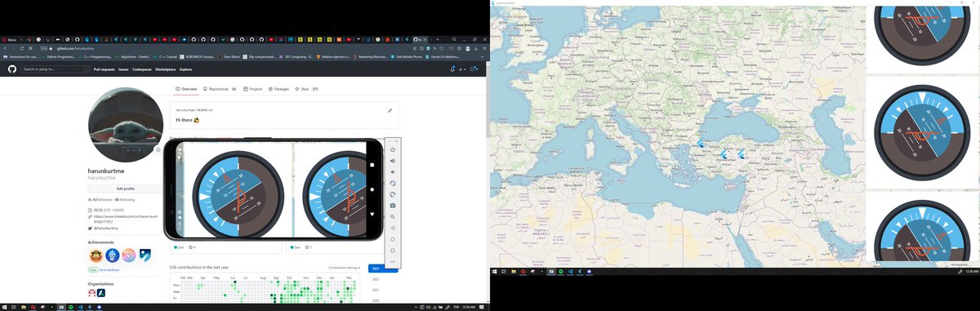Open the first achievement badge
The height and width of the screenshot is (311, 980).
click(x=96, y=255)
